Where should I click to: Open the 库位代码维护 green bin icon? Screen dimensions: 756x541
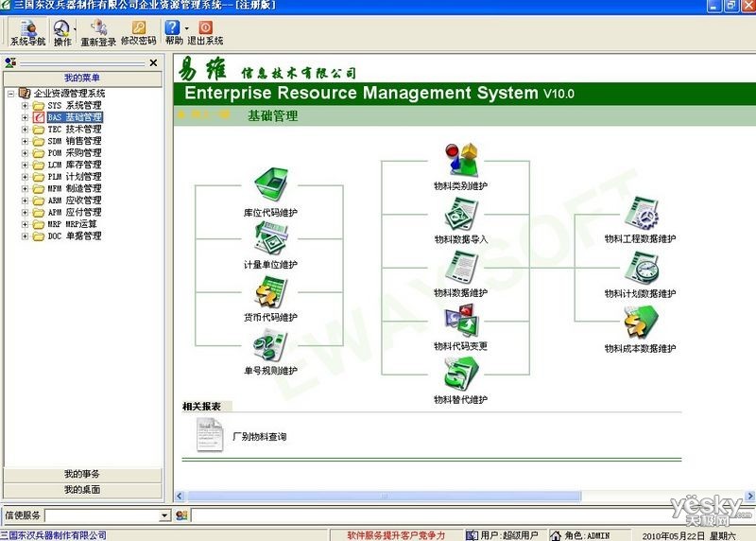tap(271, 183)
